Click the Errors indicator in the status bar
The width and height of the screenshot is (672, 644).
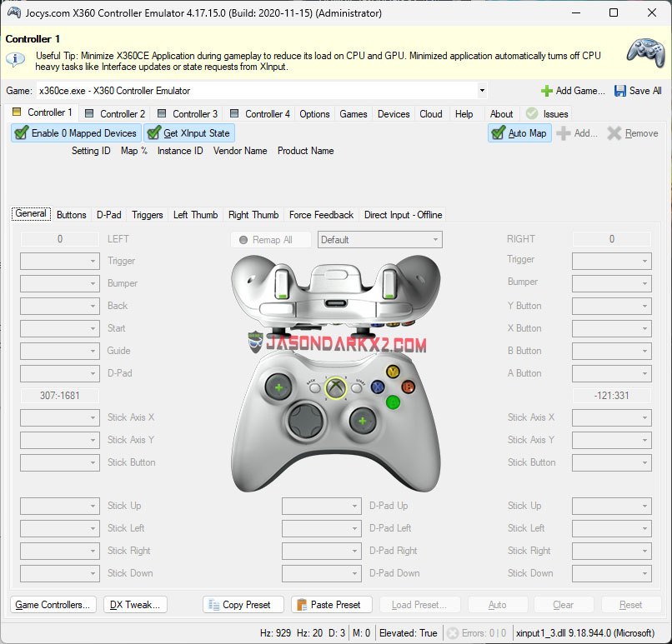coord(479,632)
